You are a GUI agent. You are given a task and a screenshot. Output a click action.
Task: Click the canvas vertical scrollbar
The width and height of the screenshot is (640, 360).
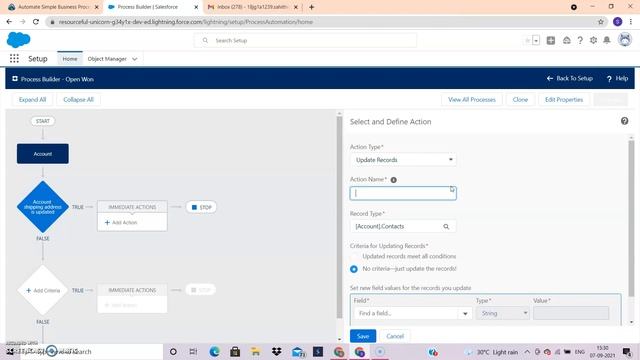pyautogui.click(x=339, y=218)
